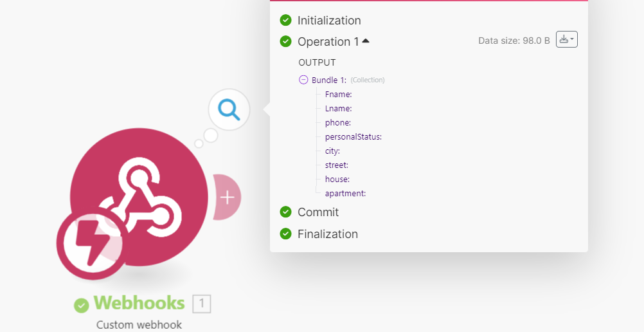The width and height of the screenshot is (644, 332).
Task: Click the instant trigger lightning bolt icon
Action: (93, 244)
